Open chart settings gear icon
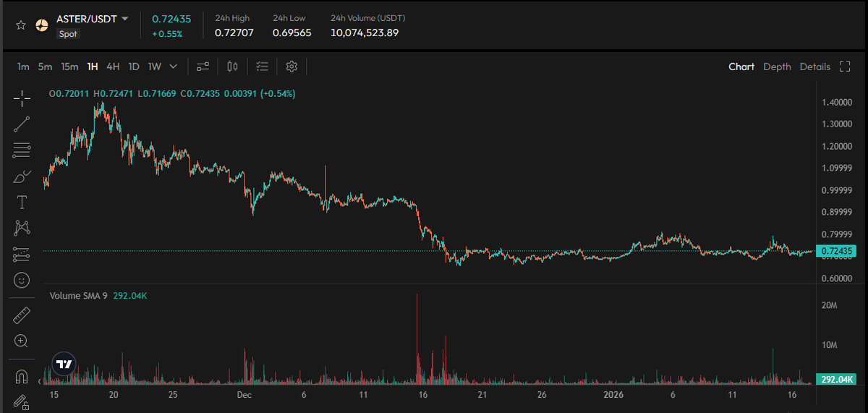 292,67
